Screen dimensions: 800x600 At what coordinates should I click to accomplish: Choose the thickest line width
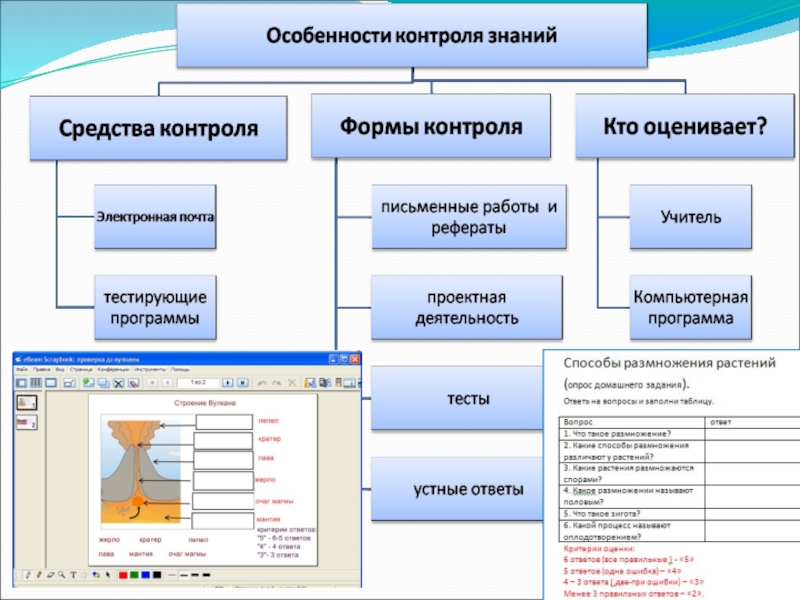tap(206, 575)
